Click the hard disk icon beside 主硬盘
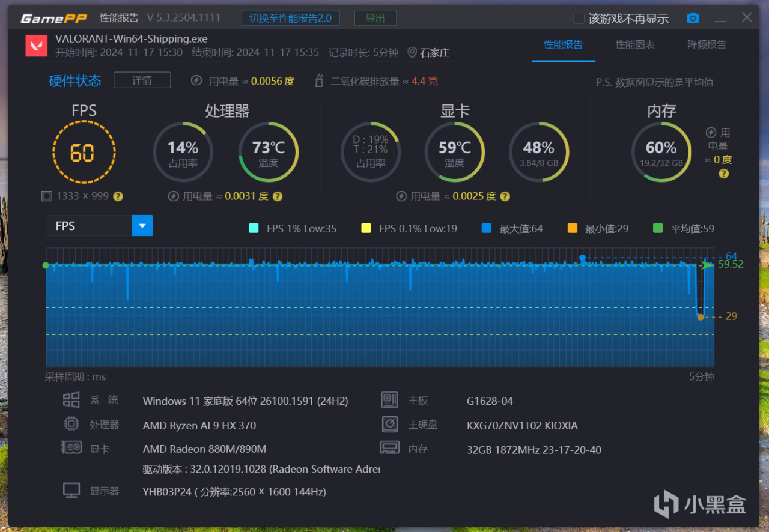769x532 pixels. tap(389, 424)
